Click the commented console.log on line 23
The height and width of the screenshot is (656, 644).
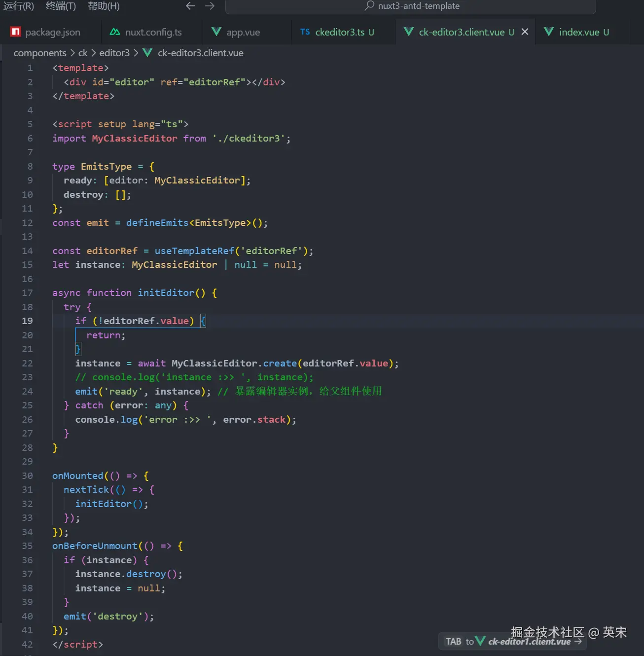click(x=194, y=377)
